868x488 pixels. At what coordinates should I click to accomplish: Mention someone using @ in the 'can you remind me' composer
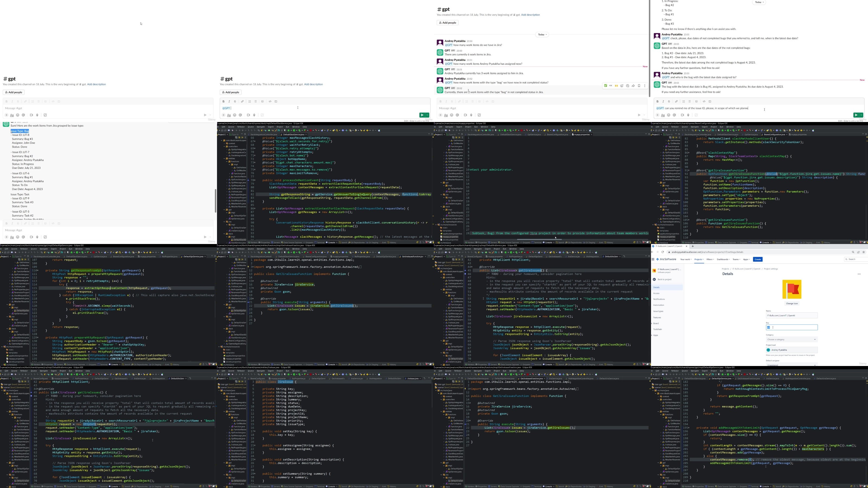tap(674, 115)
